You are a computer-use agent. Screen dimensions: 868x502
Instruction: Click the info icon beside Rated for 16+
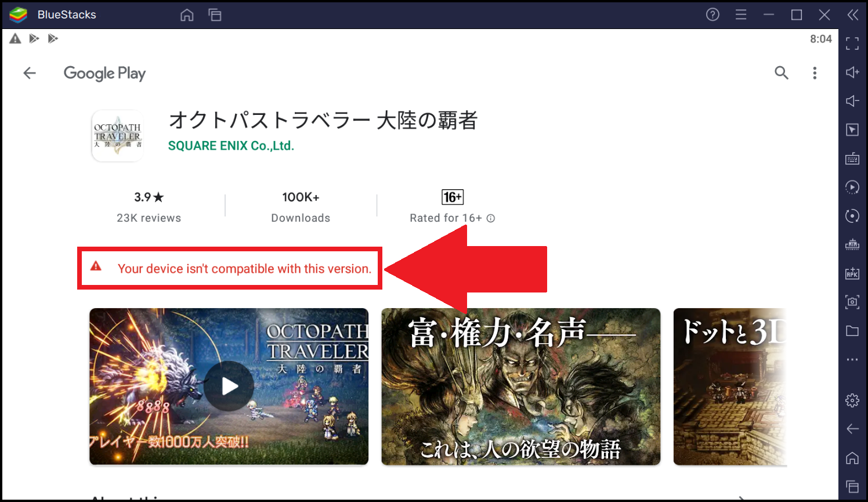tap(491, 218)
